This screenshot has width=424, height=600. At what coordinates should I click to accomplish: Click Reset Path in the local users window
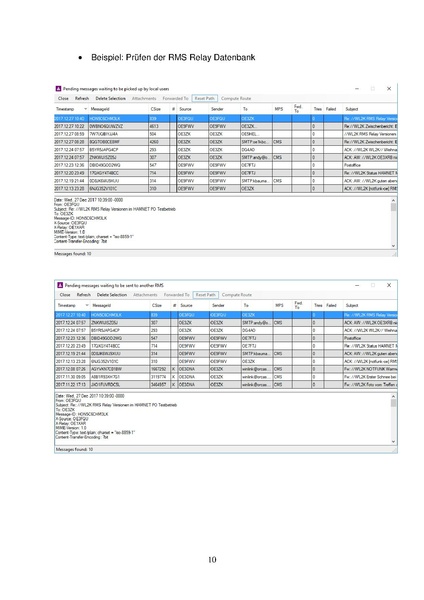click(x=205, y=98)
